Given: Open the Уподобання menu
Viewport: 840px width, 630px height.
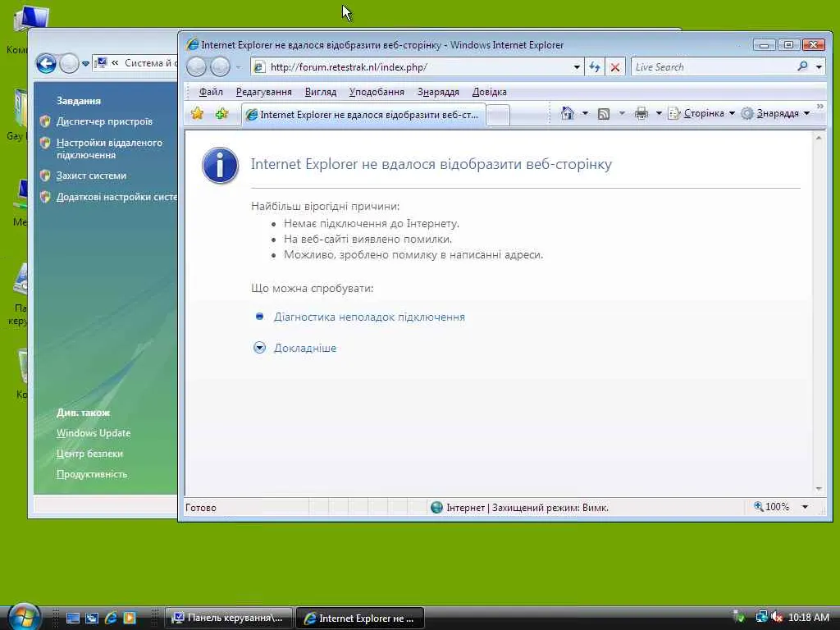Looking at the screenshot, I should (x=377, y=92).
